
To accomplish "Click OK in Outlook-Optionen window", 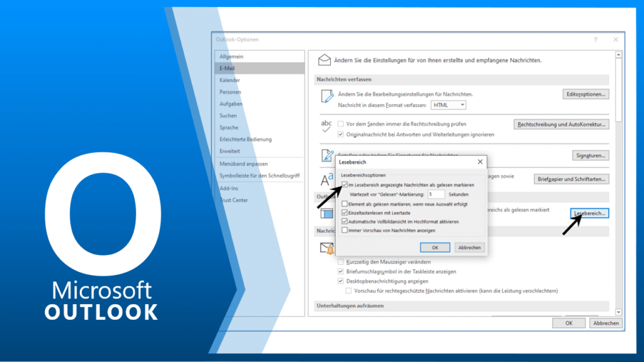I will tap(569, 324).
